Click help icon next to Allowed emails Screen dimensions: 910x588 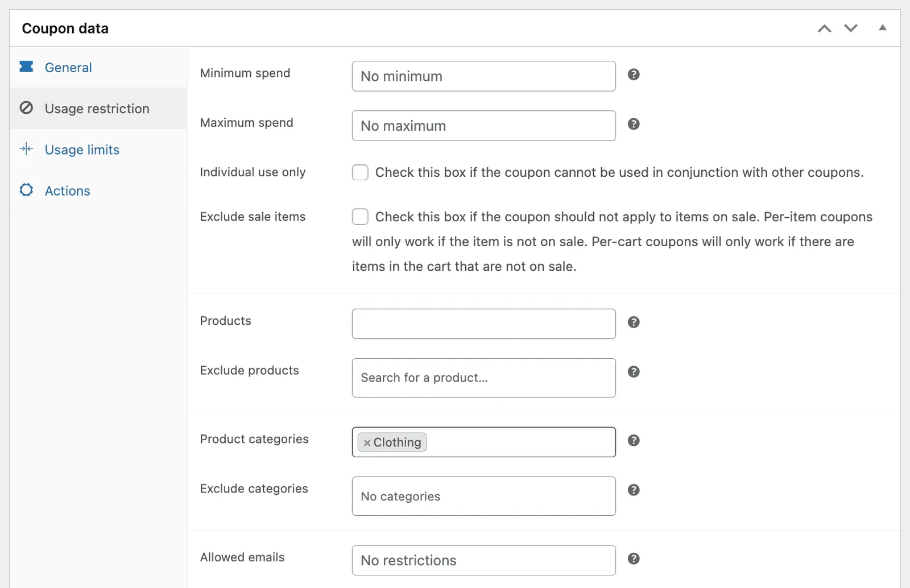[x=634, y=558]
